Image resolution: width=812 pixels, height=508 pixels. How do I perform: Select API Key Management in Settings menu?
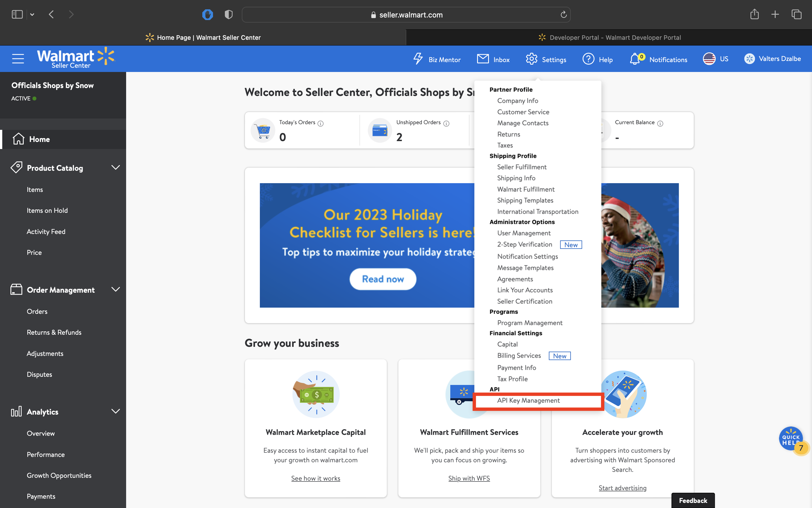click(528, 400)
